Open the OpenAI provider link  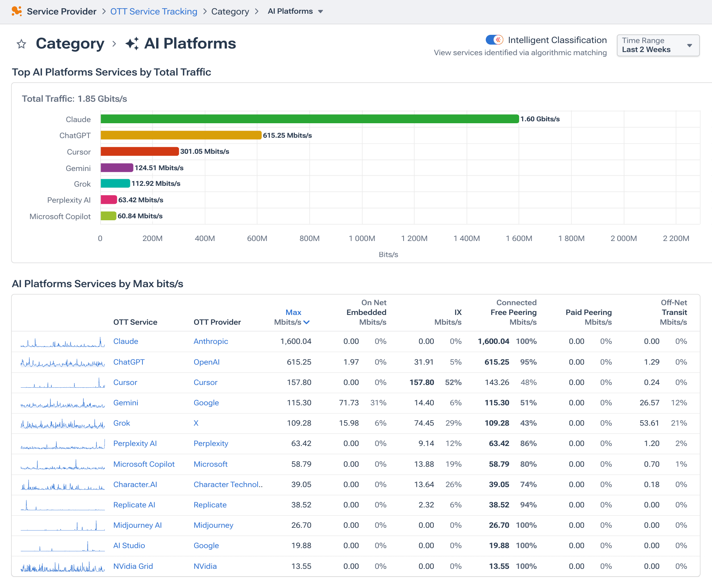(206, 362)
